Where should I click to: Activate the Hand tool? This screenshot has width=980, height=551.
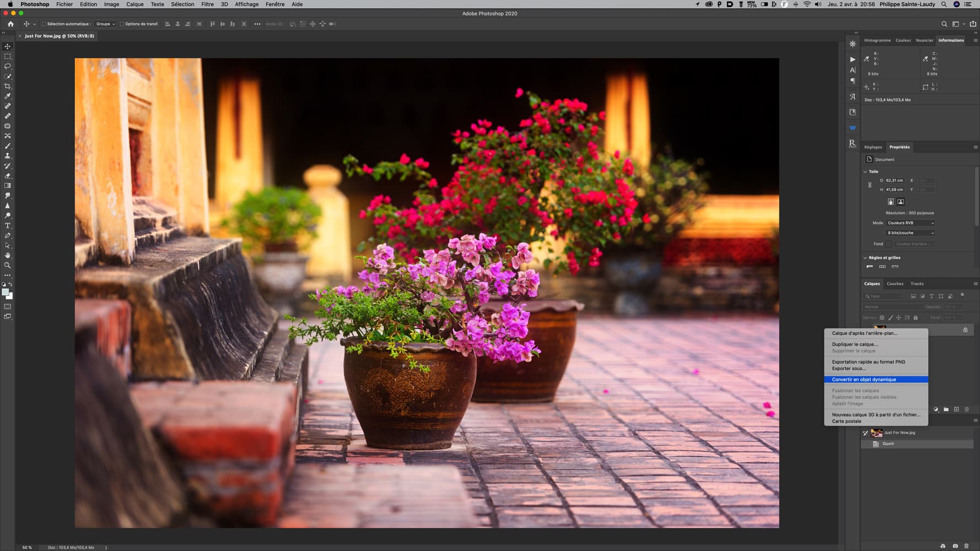pyautogui.click(x=8, y=256)
